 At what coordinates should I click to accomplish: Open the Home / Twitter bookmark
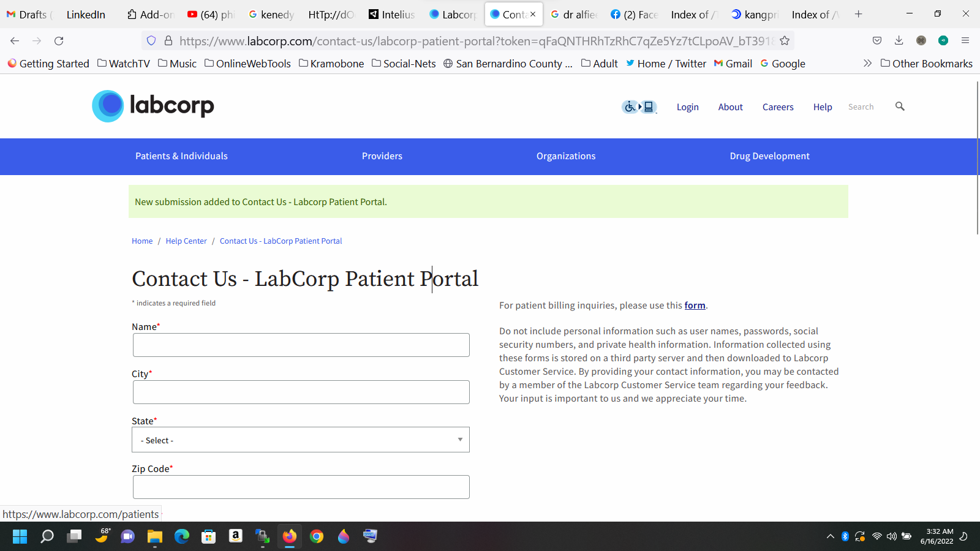(x=666, y=63)
